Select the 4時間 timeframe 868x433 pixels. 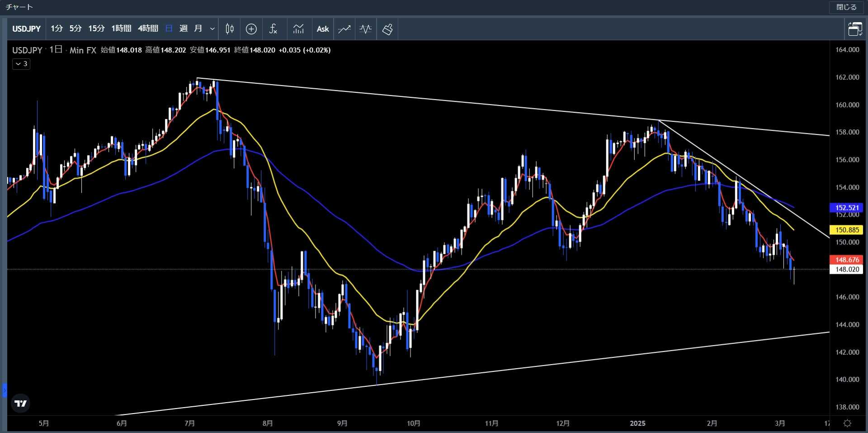point(148,29)
